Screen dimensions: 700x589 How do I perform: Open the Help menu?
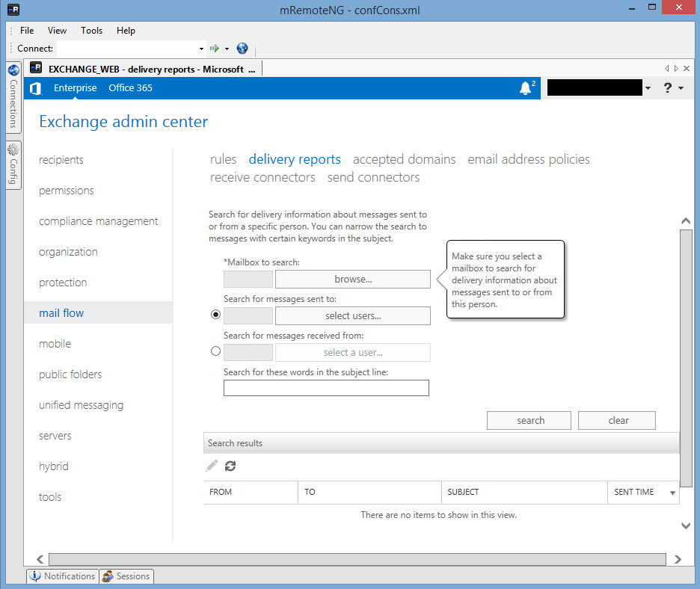coord(126,31)
